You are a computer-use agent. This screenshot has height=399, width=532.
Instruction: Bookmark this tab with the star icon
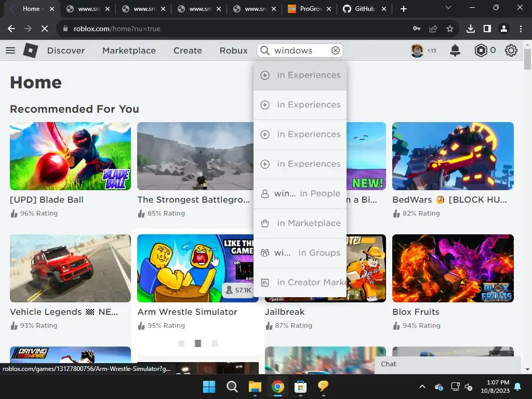(x=450, y=29)
